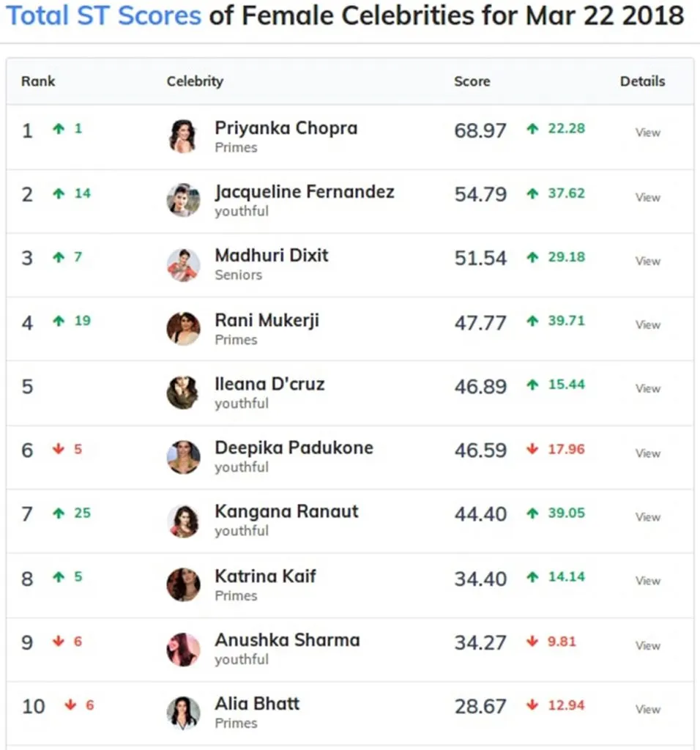This screenshot has height=750, width=700.
Task: Click red rank-down arrow for Anushka Sharma
Action: [x=59, y=642]
